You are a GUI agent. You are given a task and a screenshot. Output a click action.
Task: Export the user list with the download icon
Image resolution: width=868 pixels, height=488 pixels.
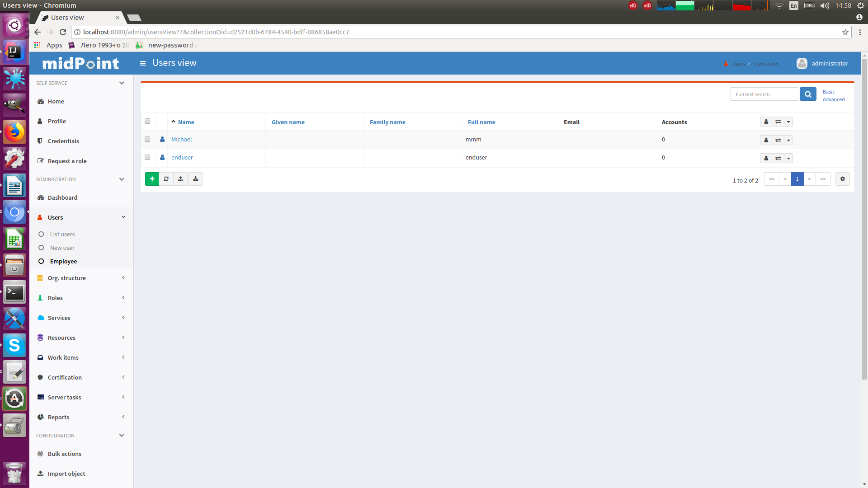[195, 178]
